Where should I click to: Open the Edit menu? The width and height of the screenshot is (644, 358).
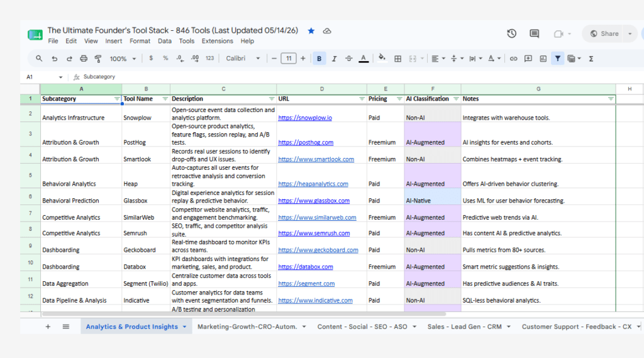tap(71, 41)
